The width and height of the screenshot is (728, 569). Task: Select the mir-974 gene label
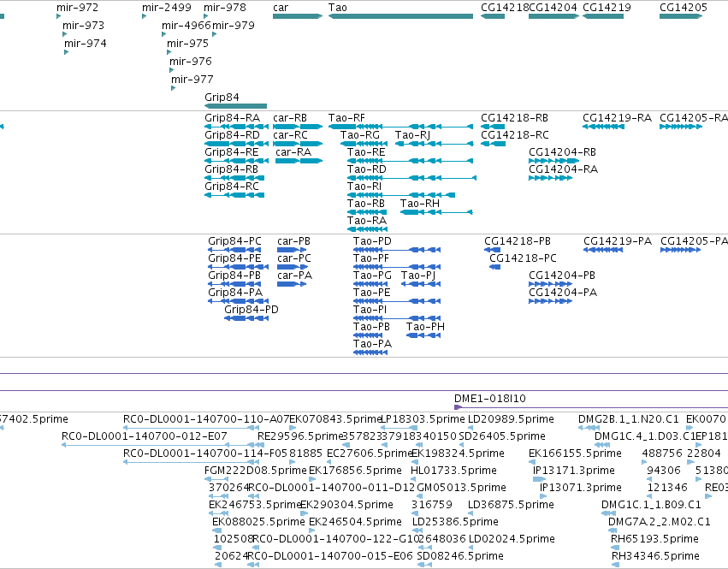pyautogui.click(x=85, y=43)
